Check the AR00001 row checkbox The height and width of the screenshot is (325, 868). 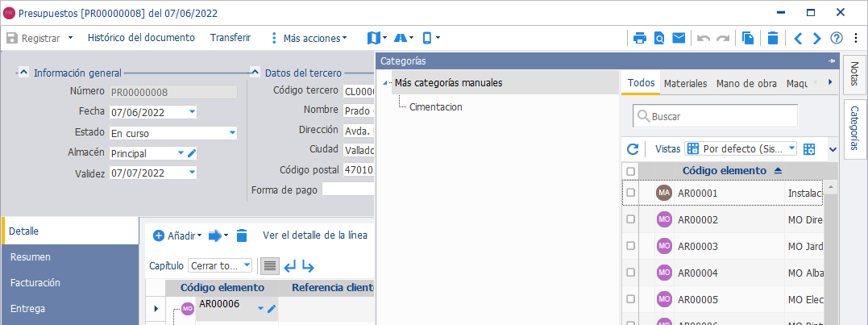pos(630,193)
